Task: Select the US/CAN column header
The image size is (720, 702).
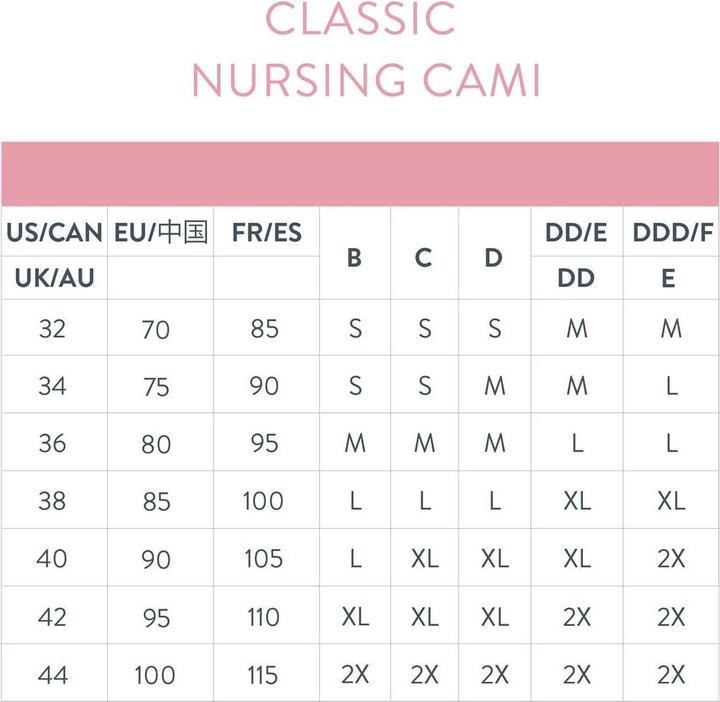Action: click(54, 232)
